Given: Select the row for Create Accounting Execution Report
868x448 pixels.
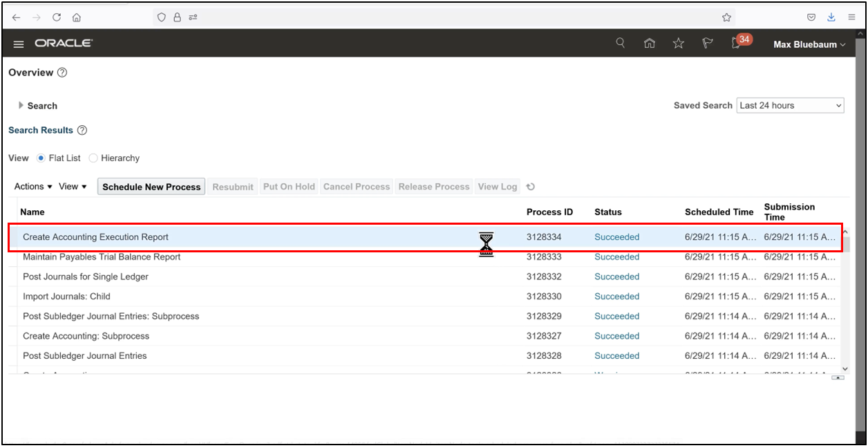Looking at the screenshot, I should 207,237.
